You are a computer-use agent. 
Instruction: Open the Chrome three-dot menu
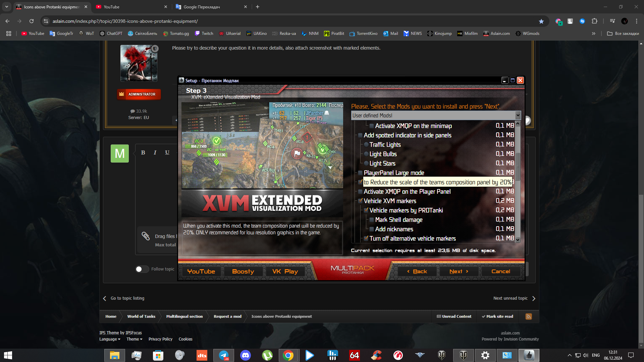(x=637, y=21)
